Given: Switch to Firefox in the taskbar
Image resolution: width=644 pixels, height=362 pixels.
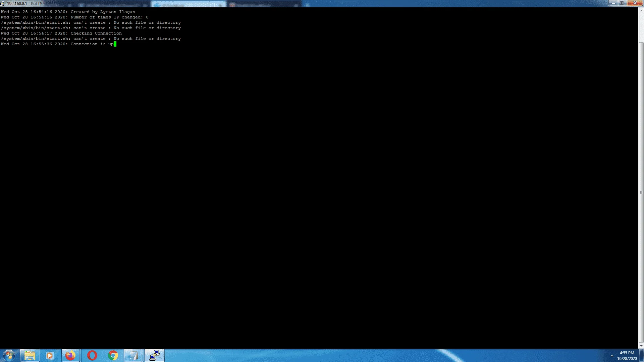Looking at the screenshot, I should 70,355.
